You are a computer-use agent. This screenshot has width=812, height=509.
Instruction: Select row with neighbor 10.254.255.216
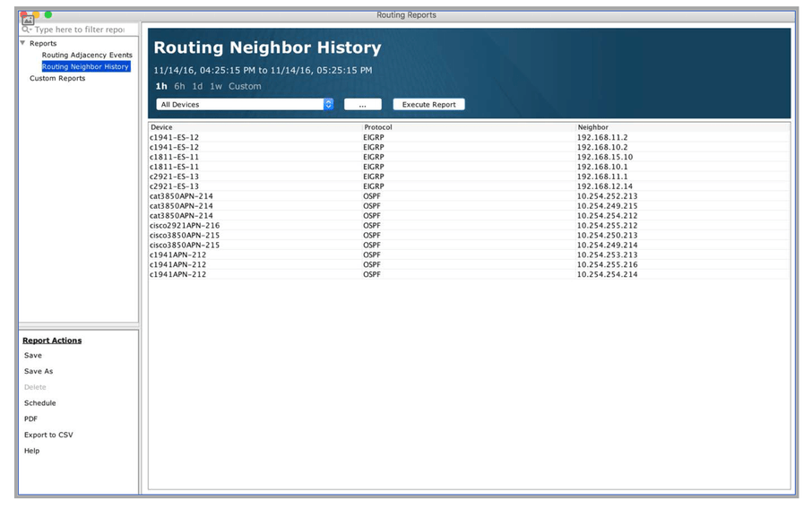(469, 265)
